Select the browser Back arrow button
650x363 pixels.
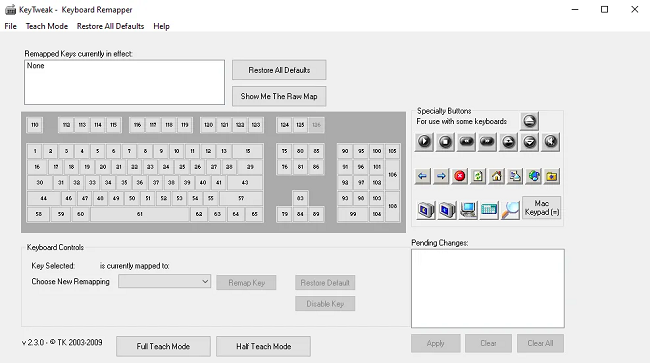click(422, 176)
